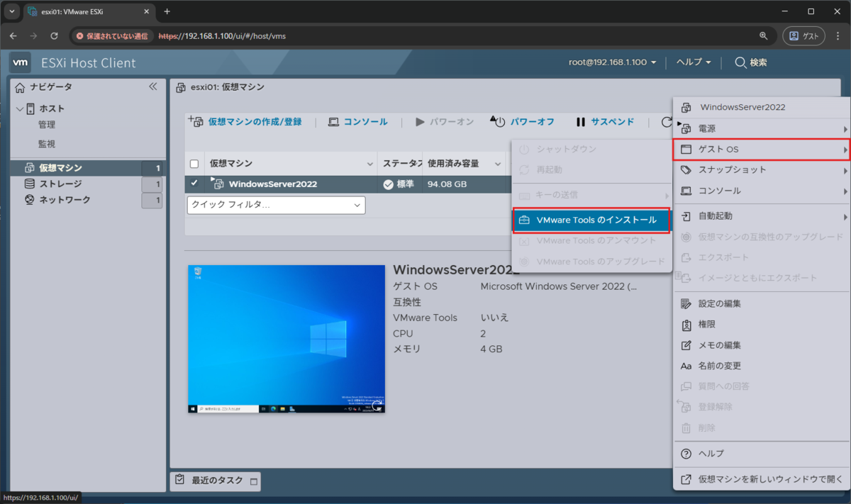Click the 94.08 GB used space cell
Viewport: 851px width, 504px height.
(x=447, y=184)
